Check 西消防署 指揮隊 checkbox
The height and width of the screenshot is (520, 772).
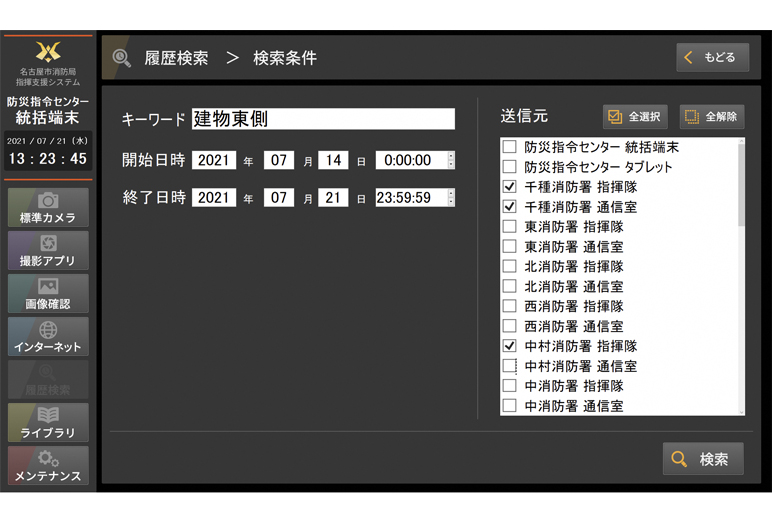point(510,306)
